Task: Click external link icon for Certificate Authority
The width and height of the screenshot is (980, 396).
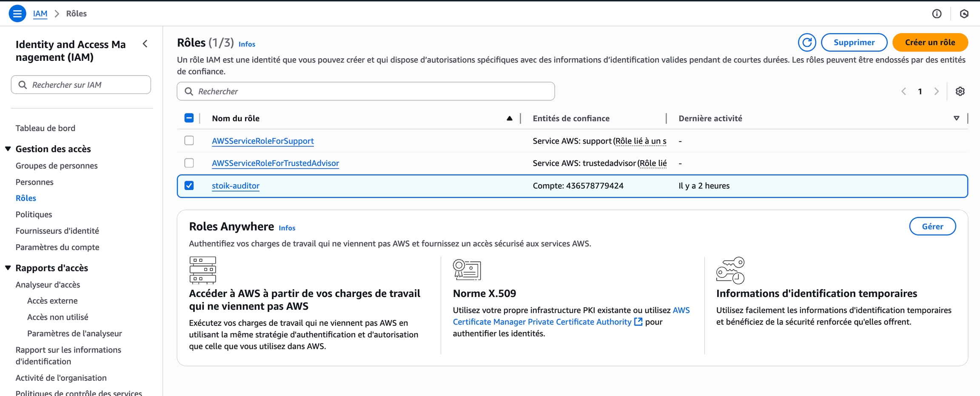Action: [x=638, y=322]
